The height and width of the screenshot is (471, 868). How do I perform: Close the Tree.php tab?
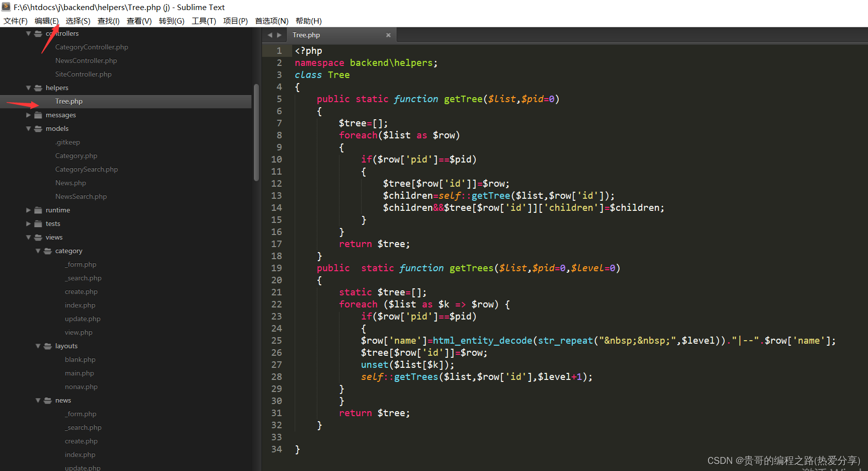tap(388, 35)
